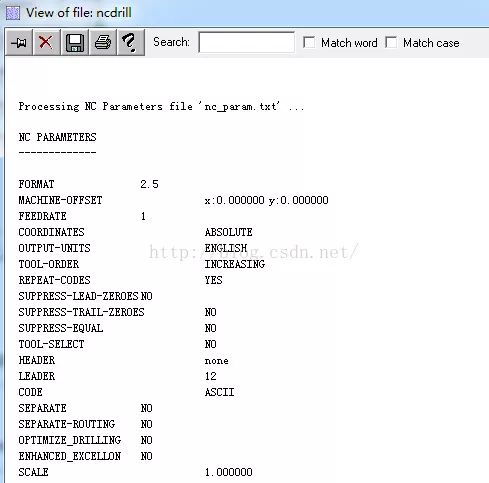The image size is (489, 483).
Task: Enable the Match word checkbox
Action: [309, 43]
